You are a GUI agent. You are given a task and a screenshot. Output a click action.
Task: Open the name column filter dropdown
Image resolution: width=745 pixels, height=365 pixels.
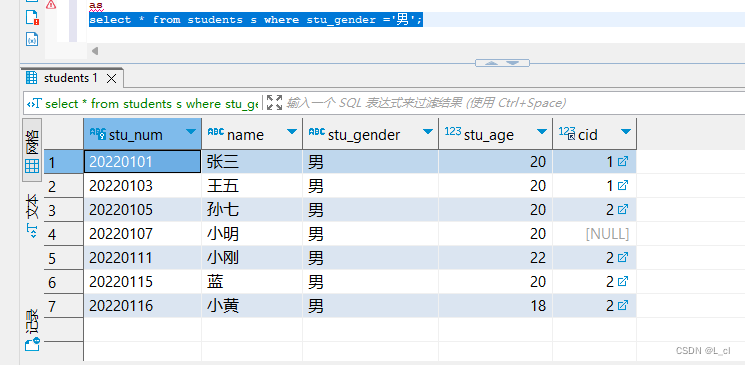(292, 131)
